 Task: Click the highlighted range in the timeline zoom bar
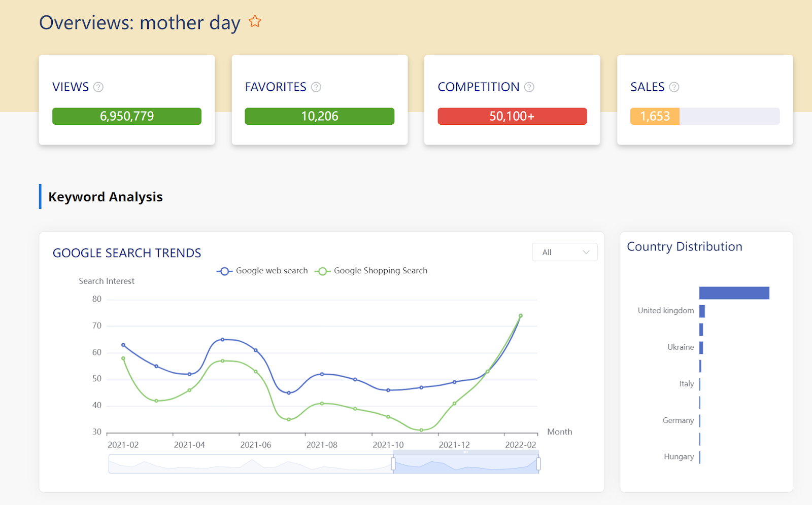coord(466,464)
